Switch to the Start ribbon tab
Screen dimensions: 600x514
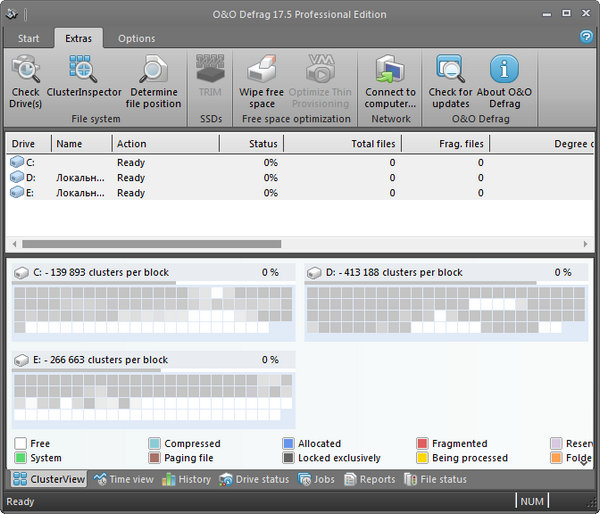pos(28,39)
